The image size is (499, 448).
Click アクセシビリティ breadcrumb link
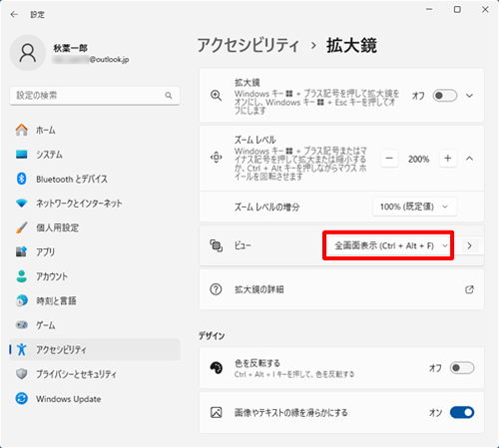(x=249, y=45)
